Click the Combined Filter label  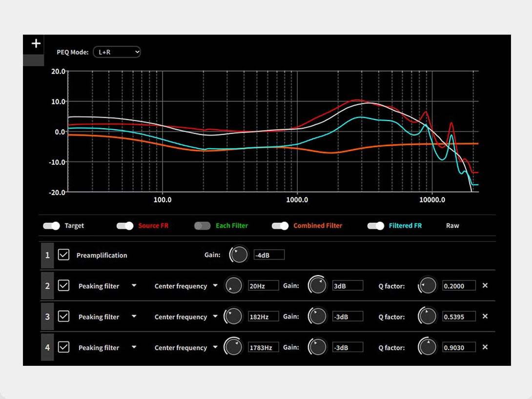(317, 226)
